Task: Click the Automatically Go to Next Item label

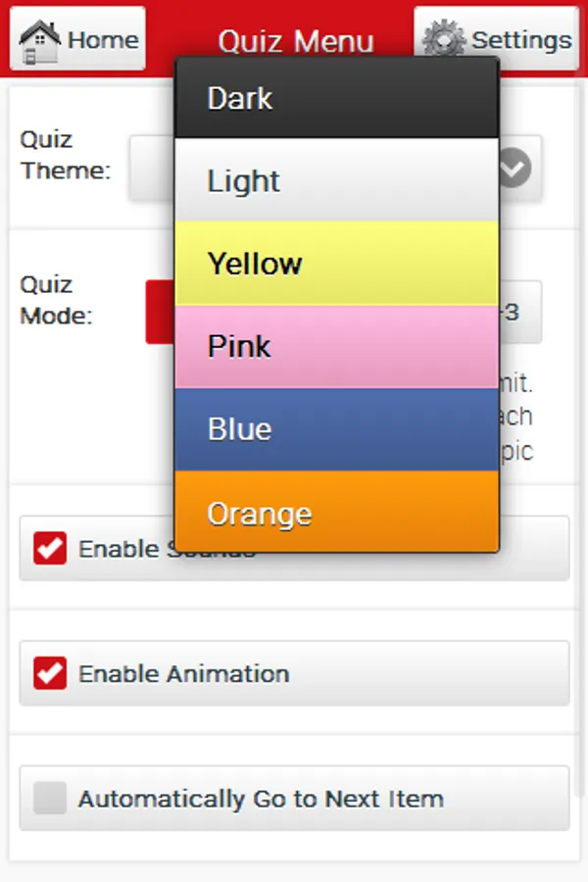Action: pos(261,799)
